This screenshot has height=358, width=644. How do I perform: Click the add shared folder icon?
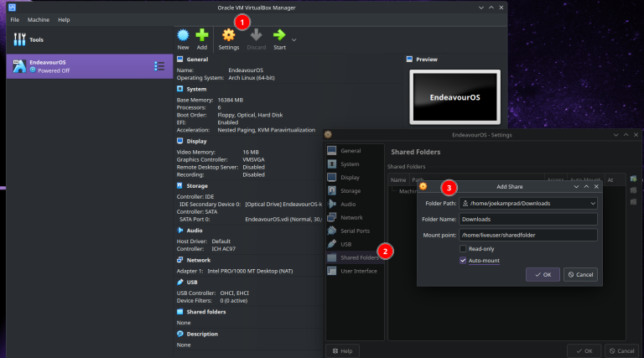633,179
